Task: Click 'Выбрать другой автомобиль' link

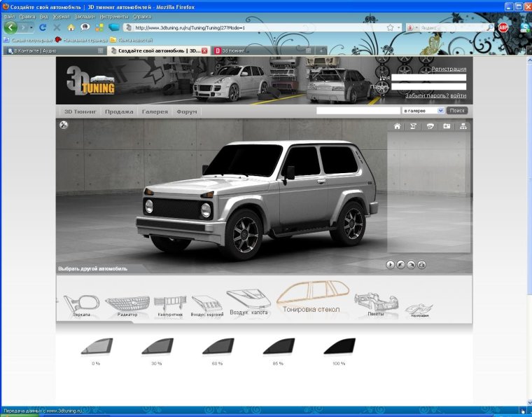Action: coord(92,268)
